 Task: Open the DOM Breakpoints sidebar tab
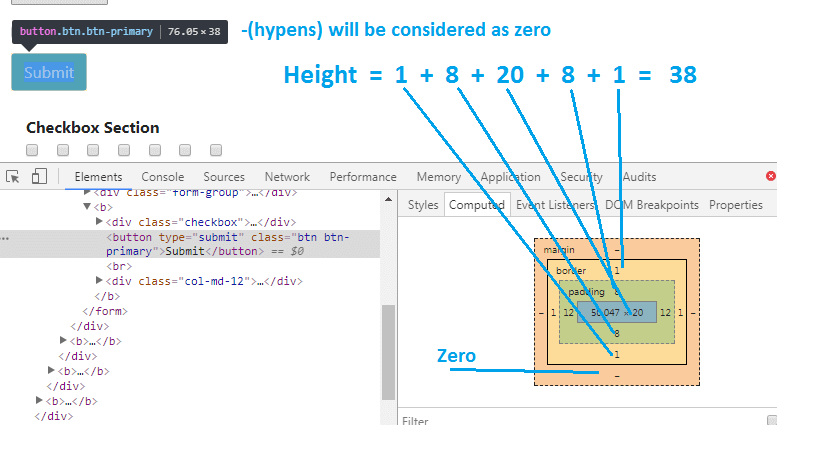(x=651, y=205)
